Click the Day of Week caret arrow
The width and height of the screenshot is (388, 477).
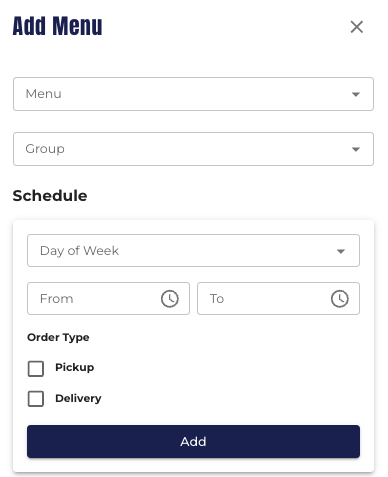pyautogui.click(x=340, y=251)
